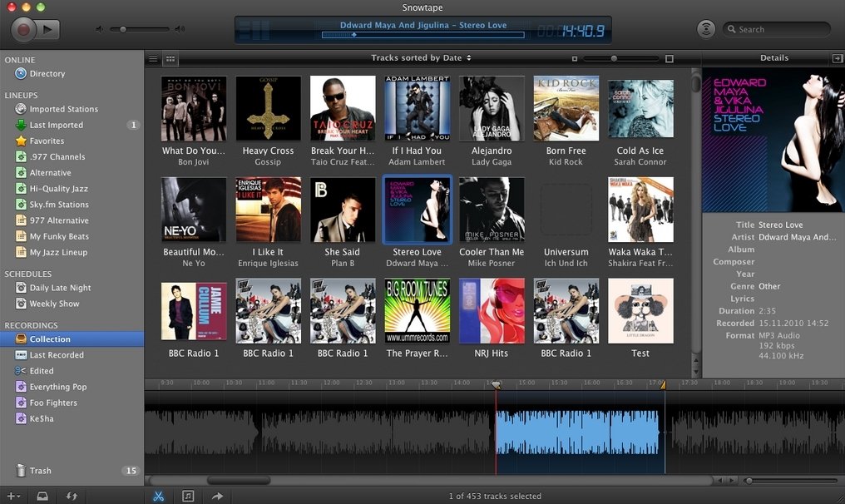Viewport: 845px width, 504px height.
Task: Click the low-volume speaker icon
Action: coord(99,29)
